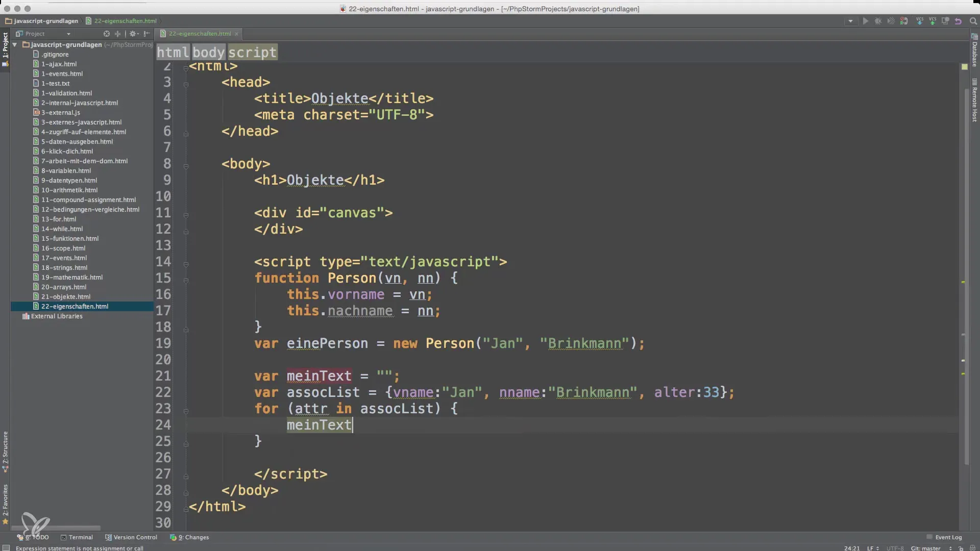
Task: Start debugging with the bug icon
Action: pyautogui.click(x=878, y=21)
